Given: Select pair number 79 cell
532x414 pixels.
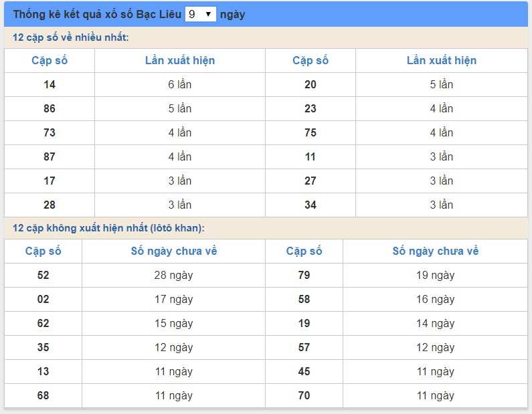Looking at the screenshot, I should (304, 275).
